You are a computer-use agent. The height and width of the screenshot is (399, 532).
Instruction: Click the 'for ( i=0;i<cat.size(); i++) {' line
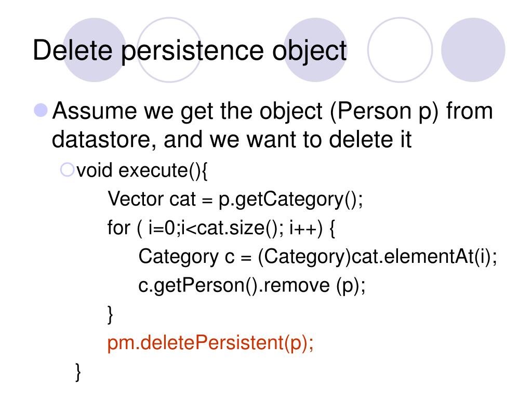point(221,228)
